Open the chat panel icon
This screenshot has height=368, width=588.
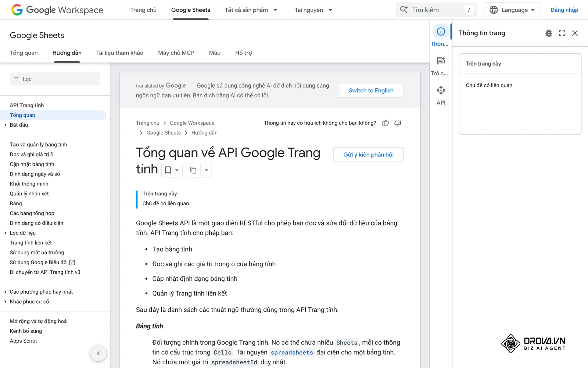tap(441, 61)
